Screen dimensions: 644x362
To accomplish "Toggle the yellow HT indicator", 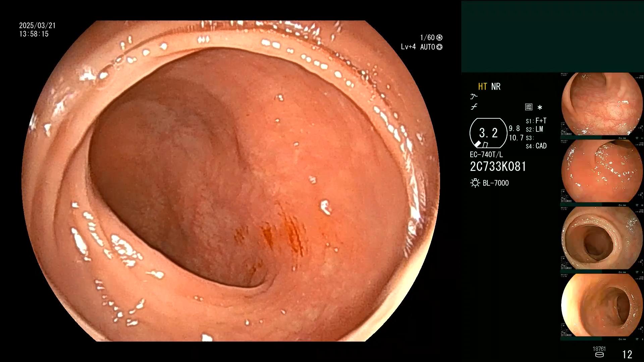I will coord(482,86).
